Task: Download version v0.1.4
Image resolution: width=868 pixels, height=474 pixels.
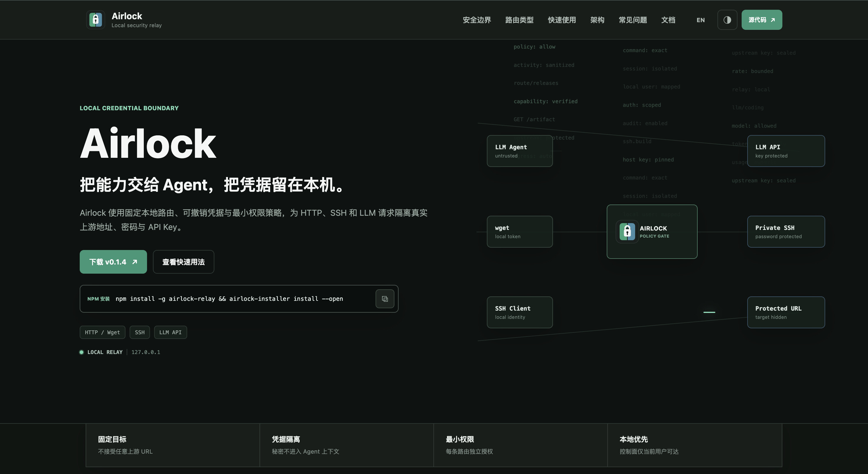Action: point(113,262)
